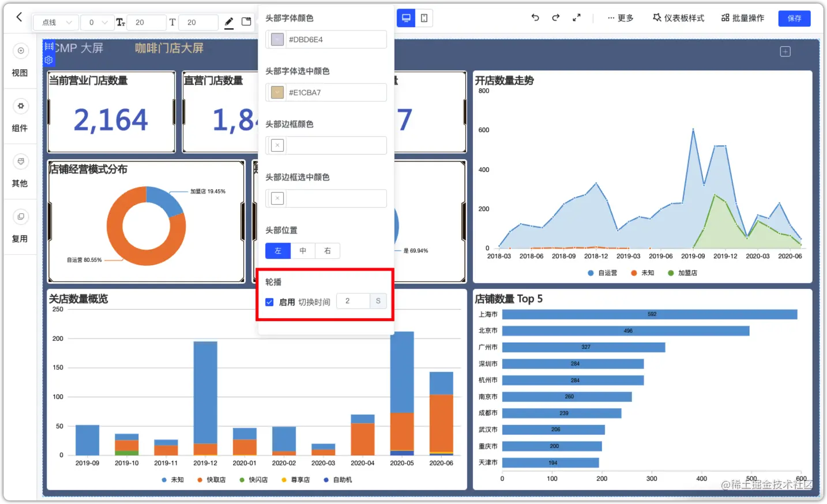Open the 更多 menu
The width and height of the screenshot is (827, 504).
coord(621,18)
